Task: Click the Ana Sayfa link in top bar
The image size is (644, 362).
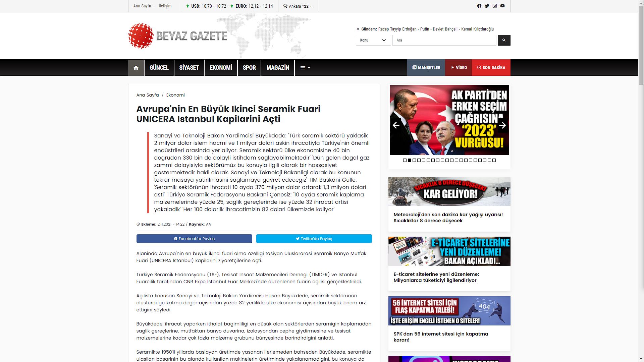Action: click(x=142, y=6)
